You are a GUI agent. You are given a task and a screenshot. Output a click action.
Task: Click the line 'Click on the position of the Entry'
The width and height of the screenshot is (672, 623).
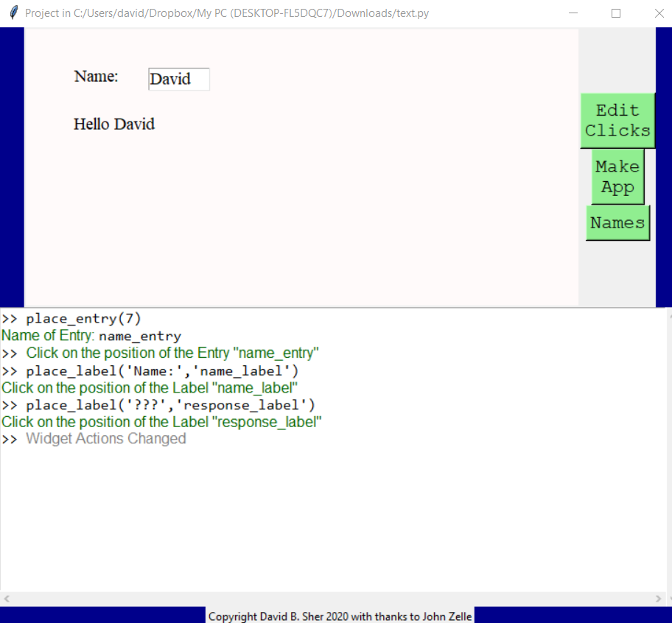click(x=172, y=353)
